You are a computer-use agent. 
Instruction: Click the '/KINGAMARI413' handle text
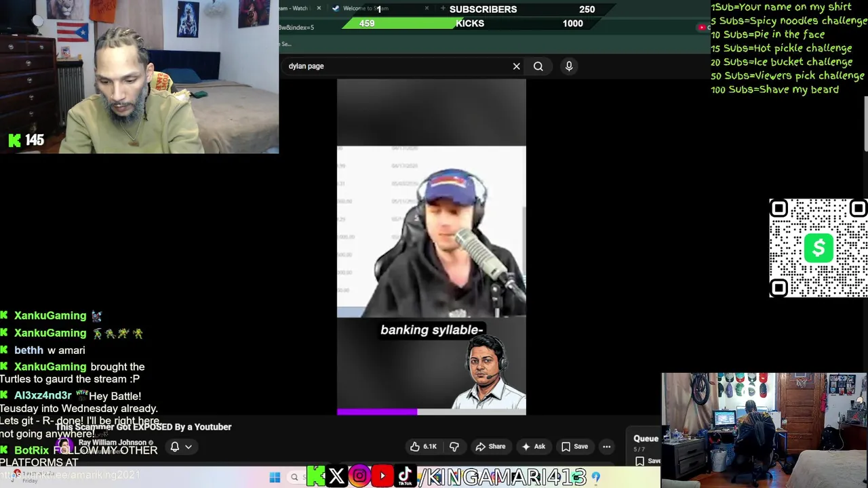click(x=502, y=476)
